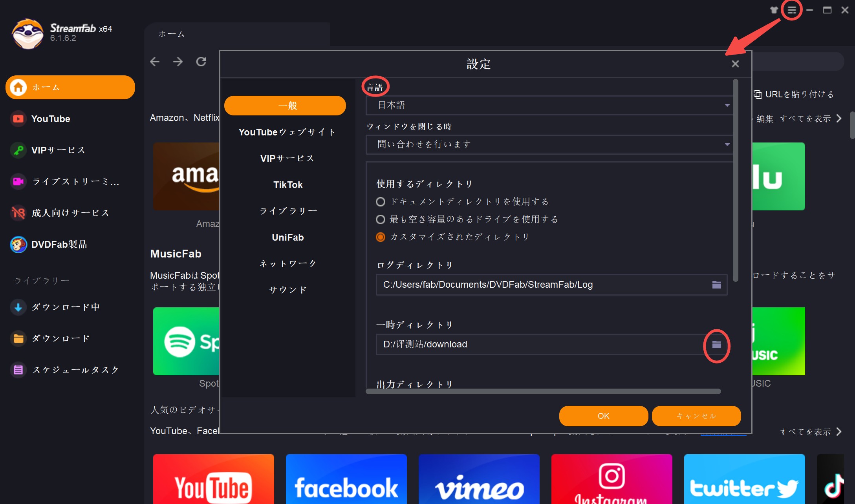Click the browser refresh icon
855x504 pixels.
point(201,62)
